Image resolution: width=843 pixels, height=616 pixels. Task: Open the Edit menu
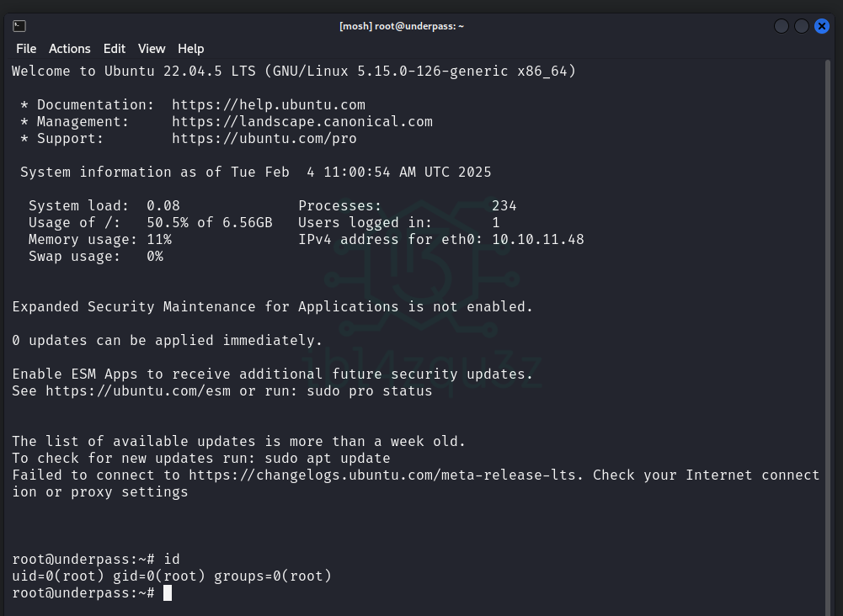[x=115, y=49]
